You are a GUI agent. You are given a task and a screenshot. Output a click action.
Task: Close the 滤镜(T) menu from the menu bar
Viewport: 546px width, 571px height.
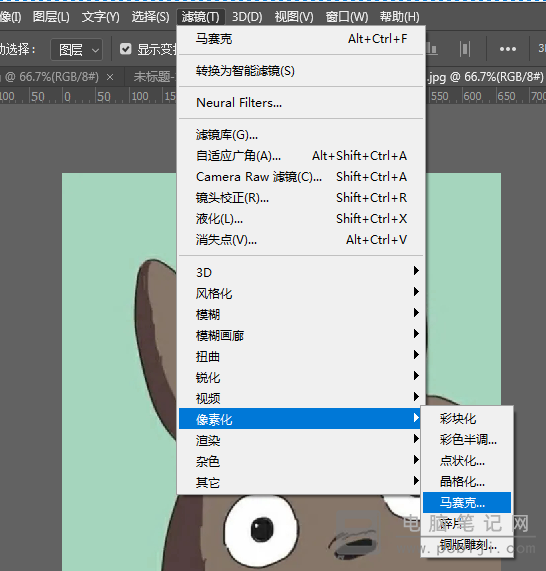pyautogui.click(x=201, y=17)
